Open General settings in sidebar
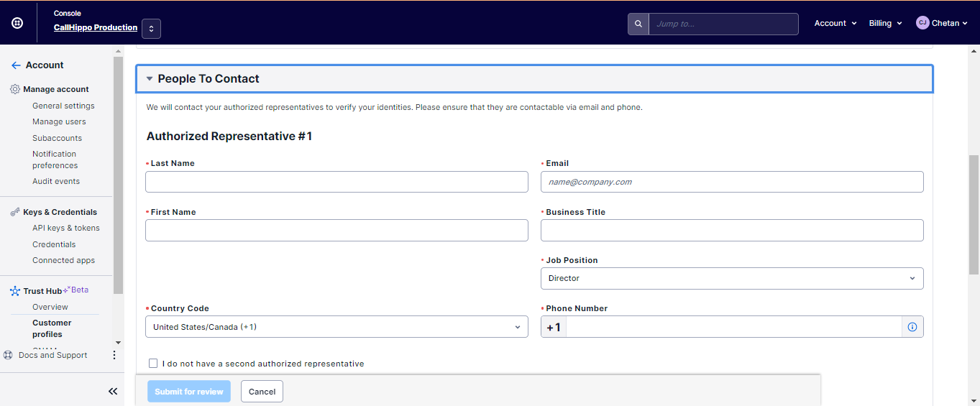 63,106
